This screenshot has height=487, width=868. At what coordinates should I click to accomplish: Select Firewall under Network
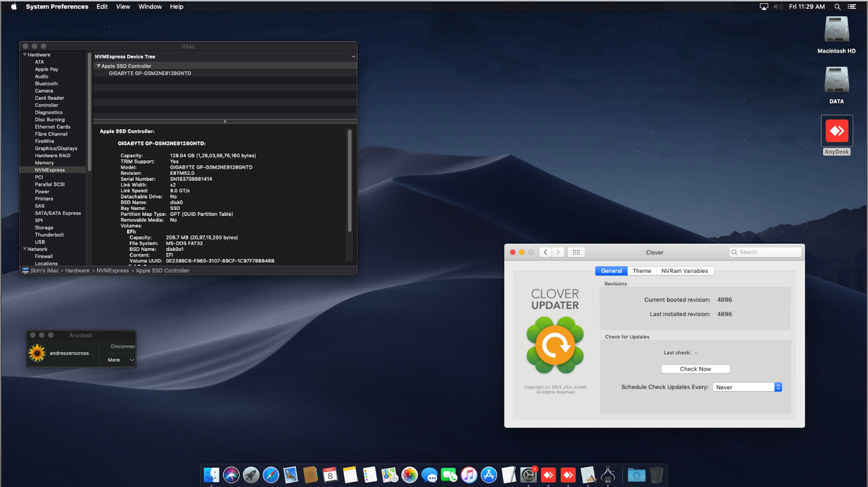[44, 257]
